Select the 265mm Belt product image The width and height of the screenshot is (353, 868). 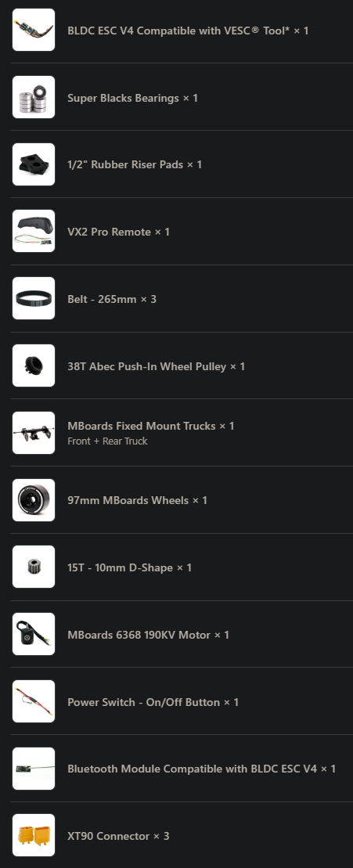pyautogui.click(x=34, y=298)
